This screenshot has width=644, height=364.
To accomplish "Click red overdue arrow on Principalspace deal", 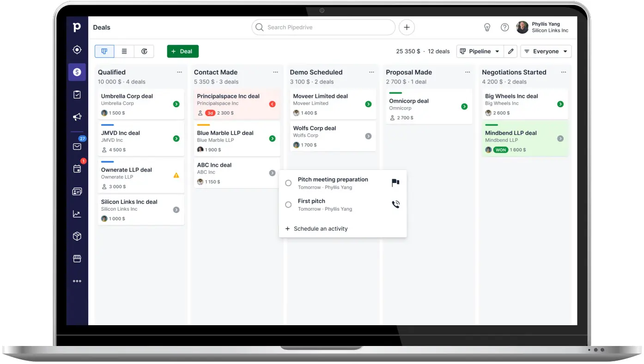I will point(272,104).
